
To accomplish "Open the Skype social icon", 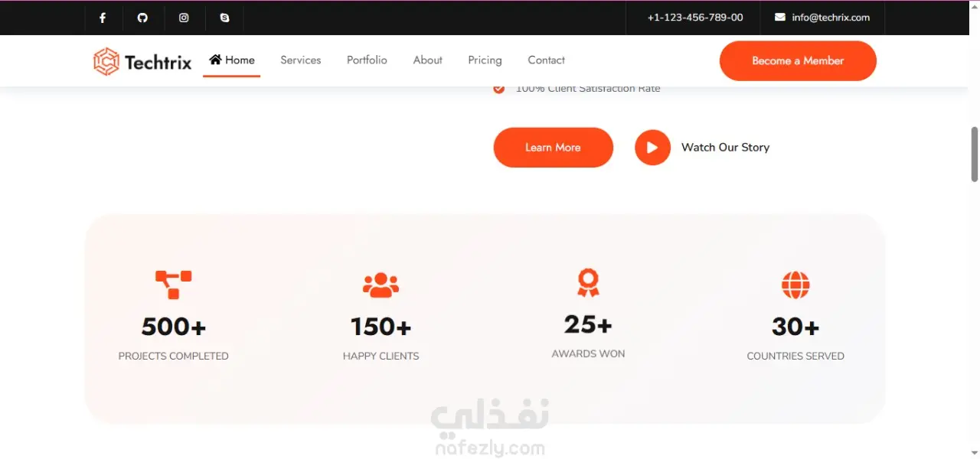I will coord(224,18).
